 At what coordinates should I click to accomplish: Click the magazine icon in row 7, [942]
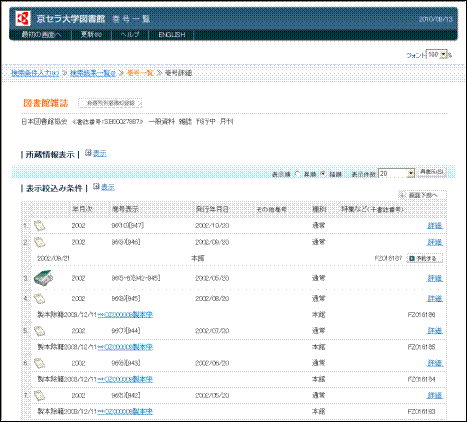40,396
